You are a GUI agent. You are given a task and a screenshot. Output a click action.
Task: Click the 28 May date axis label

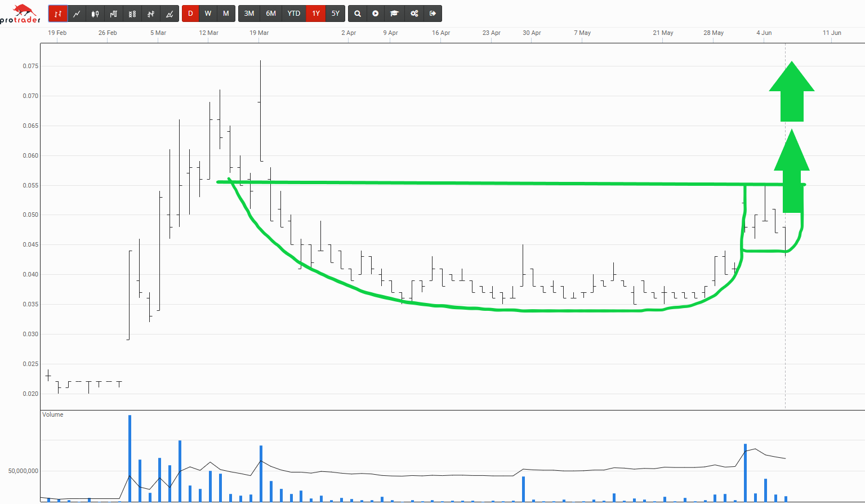(x=714, y=33)
